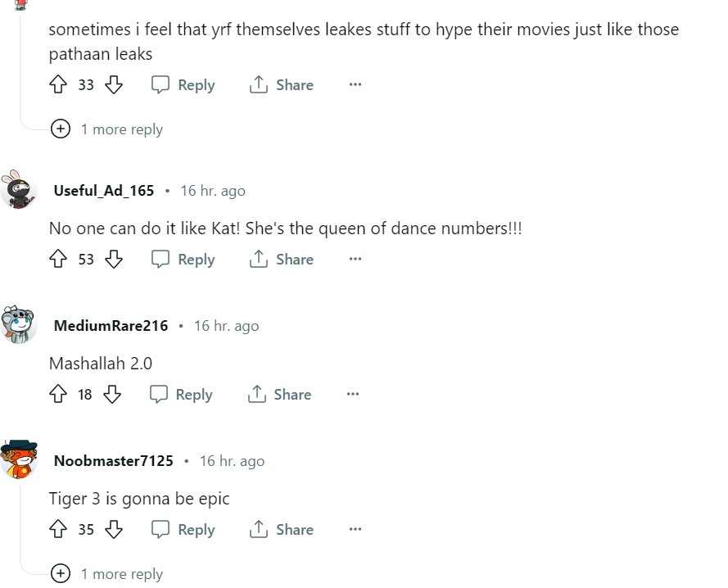The image size is (728, 588).
Task: Upvote the "Mashallah 2.0" comment
Action: pyautogui.click(x=58, y=395)
